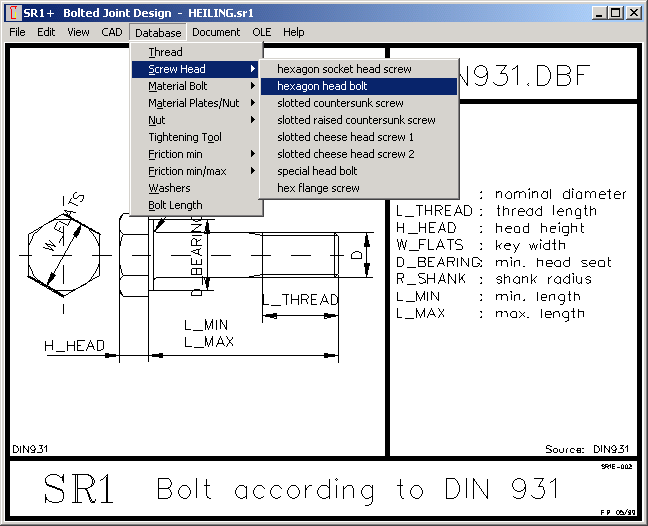Open the Help menu
The height and width of the screenshot is (526, 648).
pos(293,32)
